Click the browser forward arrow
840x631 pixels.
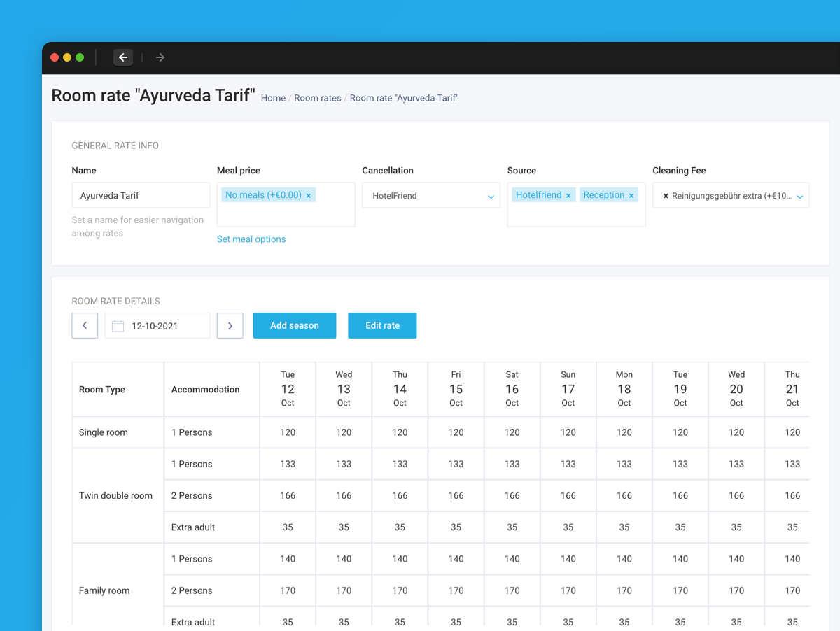[x=160, y=57]
